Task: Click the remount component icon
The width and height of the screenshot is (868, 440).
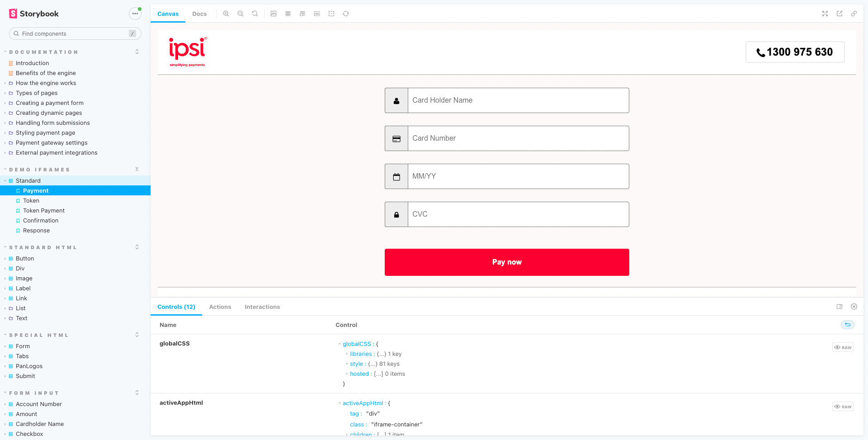Action: pos(346,14)
